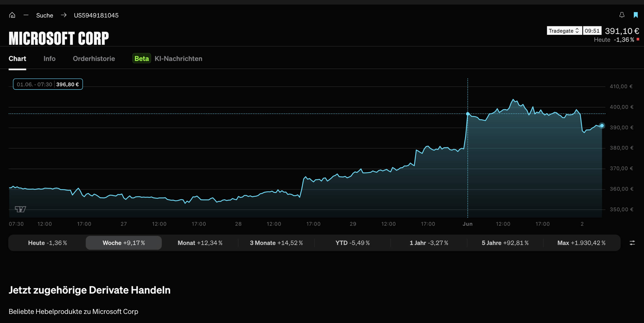Go to the home page icon

tap(12, 15)
